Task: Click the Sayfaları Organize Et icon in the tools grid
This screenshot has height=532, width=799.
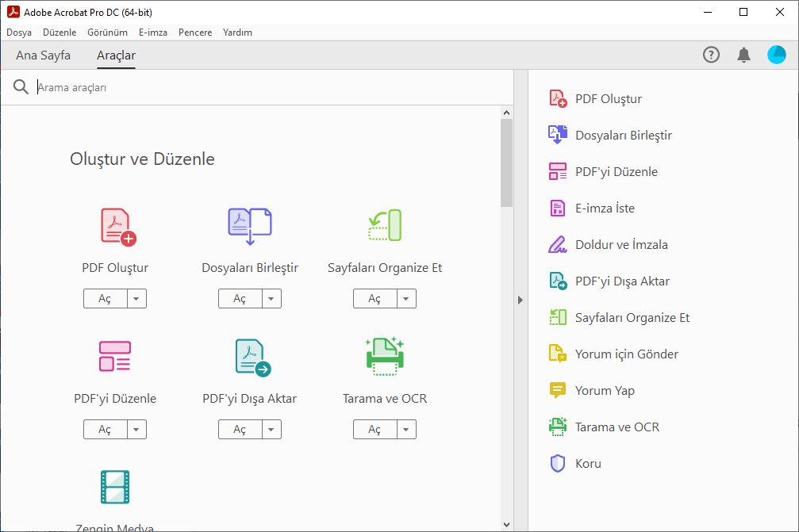Action: [385, 225]
